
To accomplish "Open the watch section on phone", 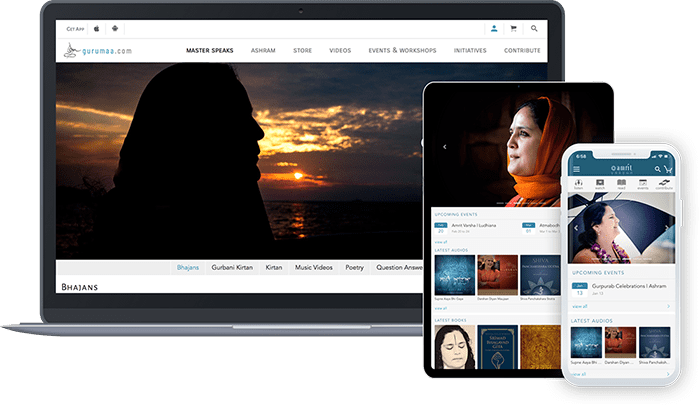I will (600, 184).
